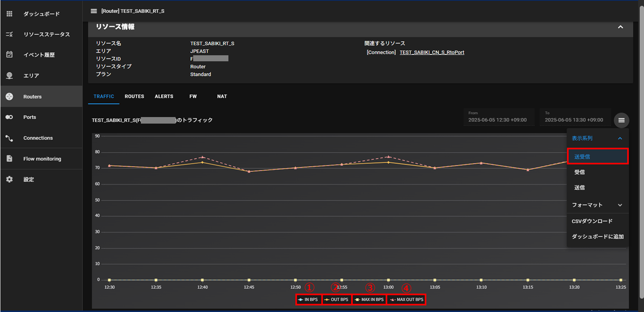644x312 pixels.
Task: Toggle OUT BPS series in legend
Action: coord(336,299)
